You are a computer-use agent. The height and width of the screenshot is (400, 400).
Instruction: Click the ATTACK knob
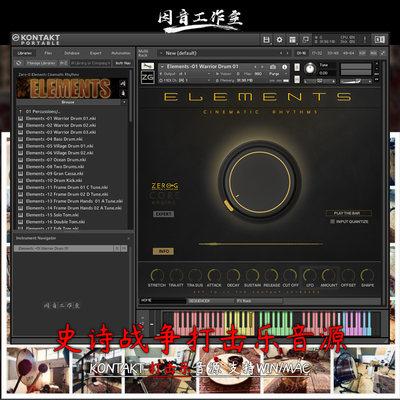(214, 275)
